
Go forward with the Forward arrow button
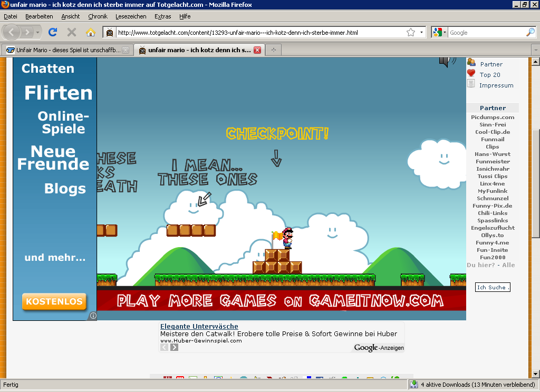27,32
